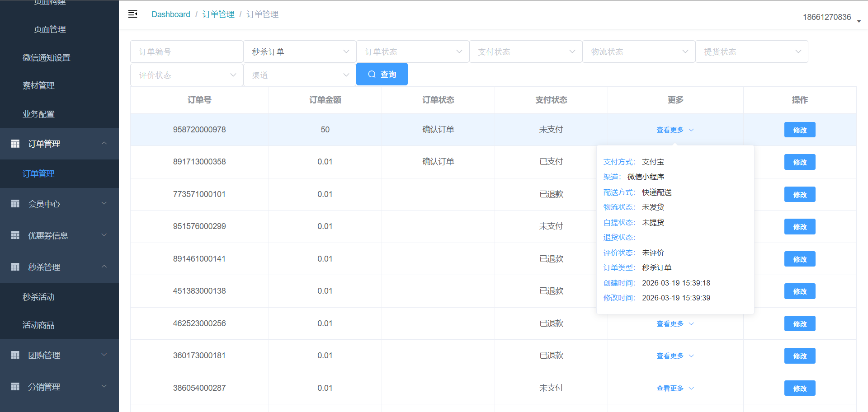
Task: Click the grid icon beside 优惠券信息
Action: (x=15, y=235)
